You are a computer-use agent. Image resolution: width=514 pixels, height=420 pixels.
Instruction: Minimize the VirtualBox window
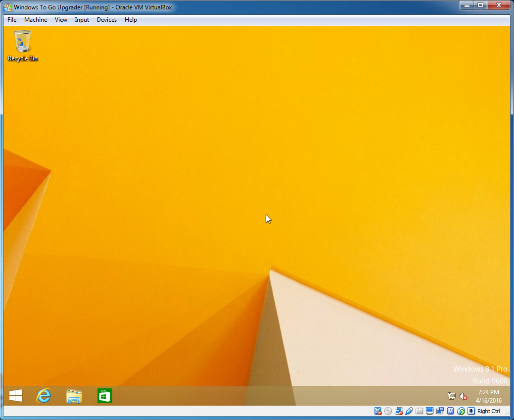coord(467,5)
